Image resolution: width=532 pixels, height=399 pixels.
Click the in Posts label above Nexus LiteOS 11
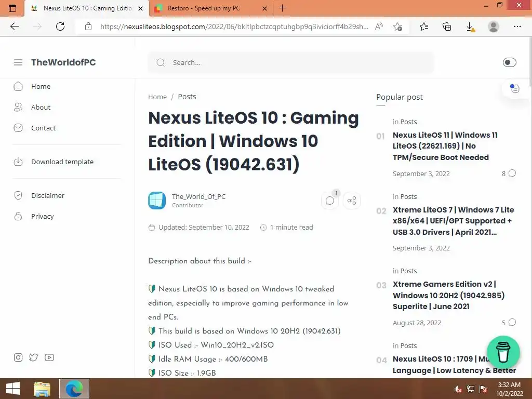(404, 122)
